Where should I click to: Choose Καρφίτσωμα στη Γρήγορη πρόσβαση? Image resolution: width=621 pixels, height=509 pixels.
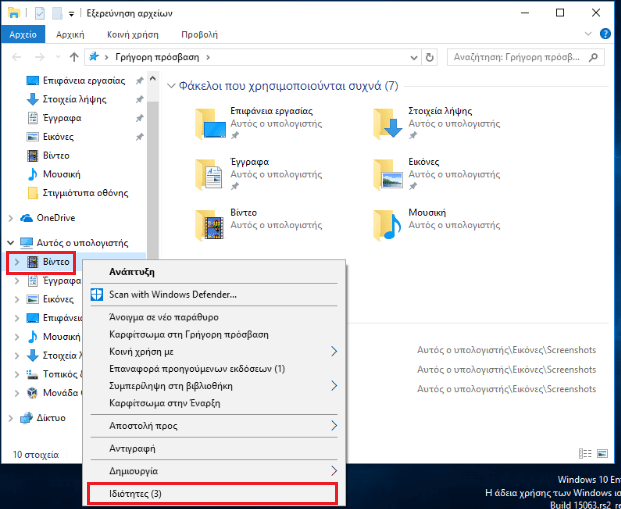coord(214,335)
